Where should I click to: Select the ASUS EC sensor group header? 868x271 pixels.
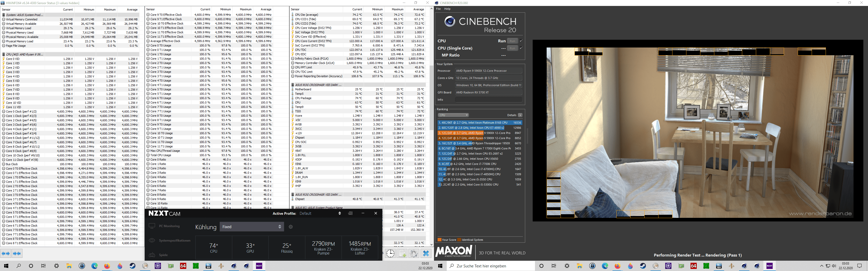(358, 208)
